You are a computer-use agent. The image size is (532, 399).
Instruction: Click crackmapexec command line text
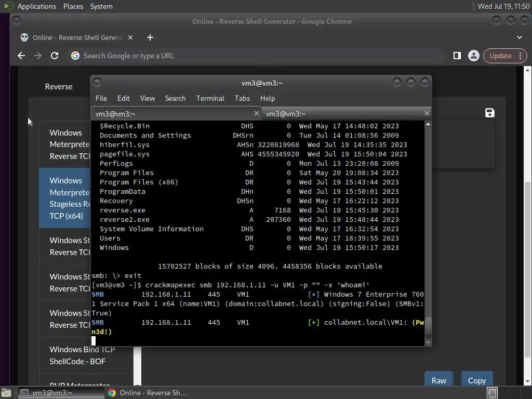point(257,285)
